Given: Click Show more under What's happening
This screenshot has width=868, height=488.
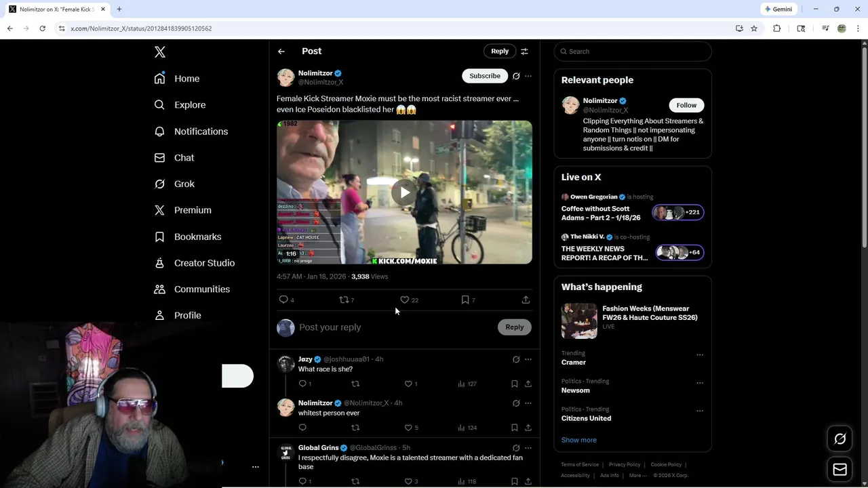Looking at the screenshot, I should click(x=579, y=440).
